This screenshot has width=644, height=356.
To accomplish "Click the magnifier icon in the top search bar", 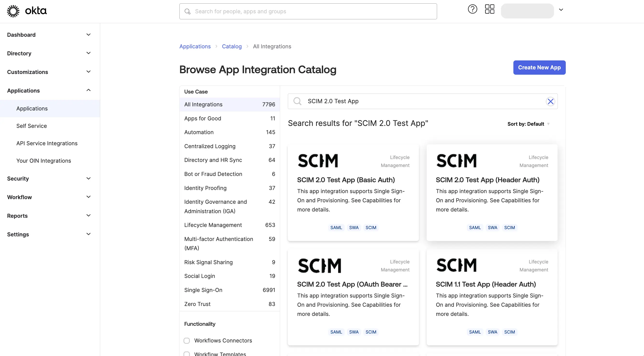I will (187, 11).
